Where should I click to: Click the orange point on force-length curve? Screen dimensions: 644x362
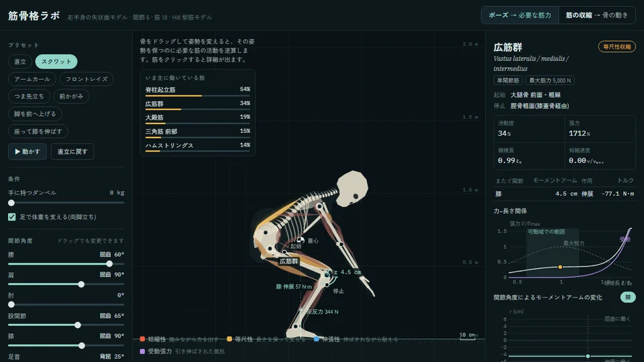click(x=560, y=267)
